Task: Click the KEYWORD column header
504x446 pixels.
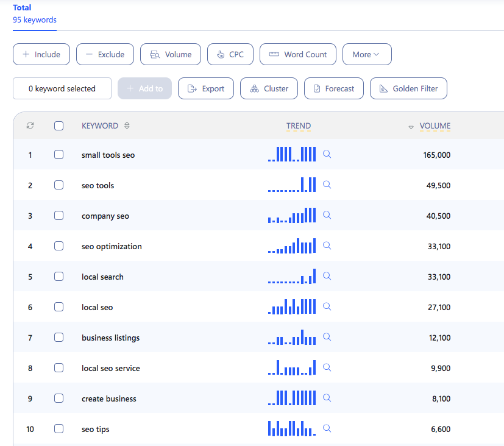Action: 100,126
